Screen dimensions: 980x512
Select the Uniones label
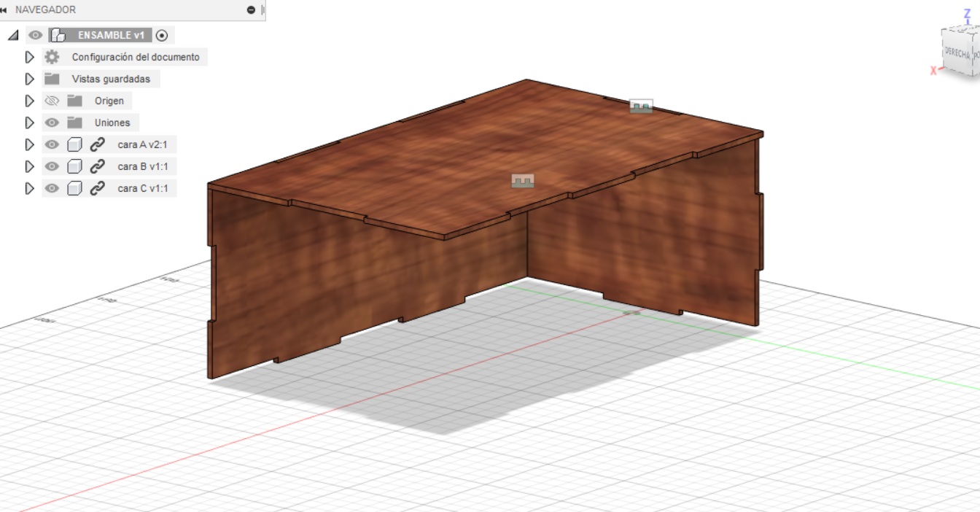112,123
